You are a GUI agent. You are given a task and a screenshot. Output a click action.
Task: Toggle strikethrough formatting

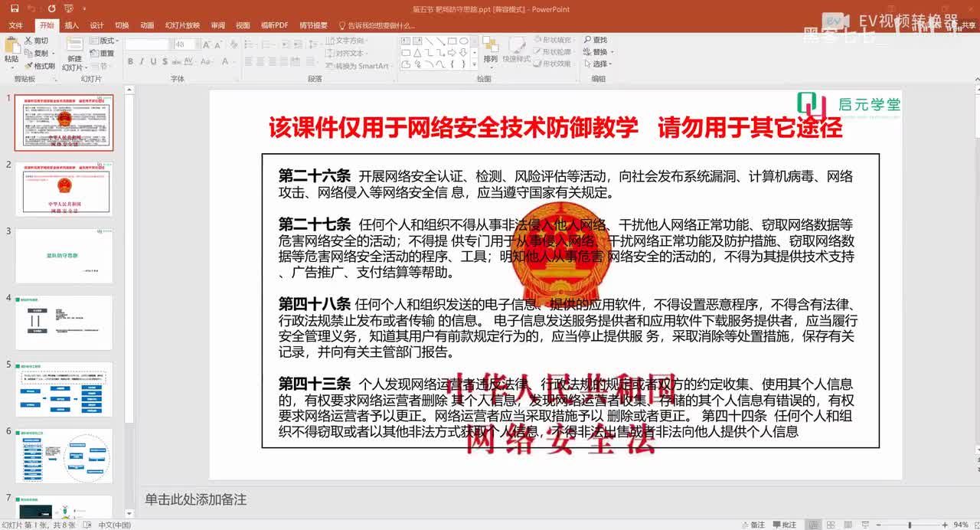[x=176, y=62]
